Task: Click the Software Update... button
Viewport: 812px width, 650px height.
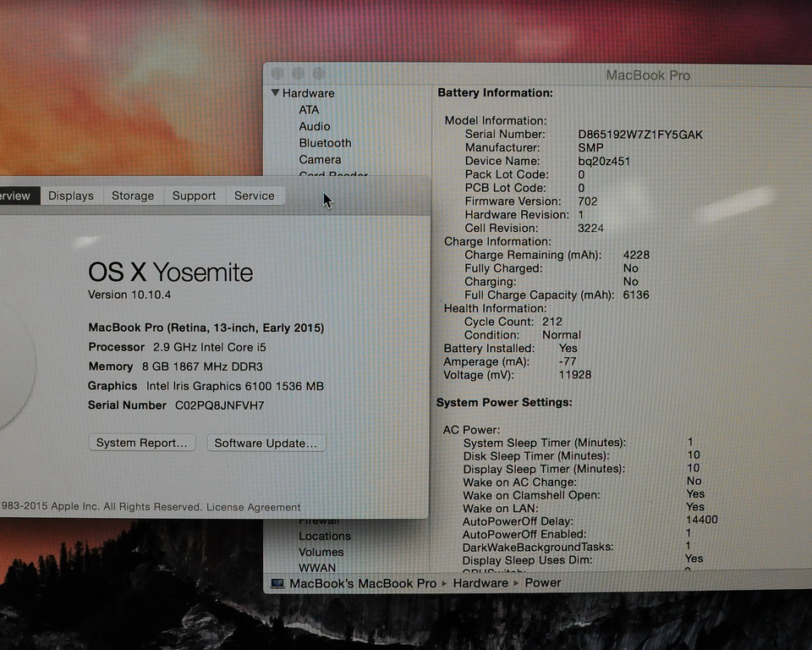Action: click(266, 443)
